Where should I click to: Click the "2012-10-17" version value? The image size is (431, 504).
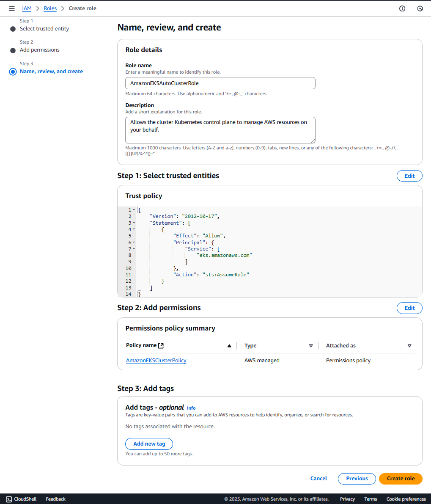(x=200, y=216)
